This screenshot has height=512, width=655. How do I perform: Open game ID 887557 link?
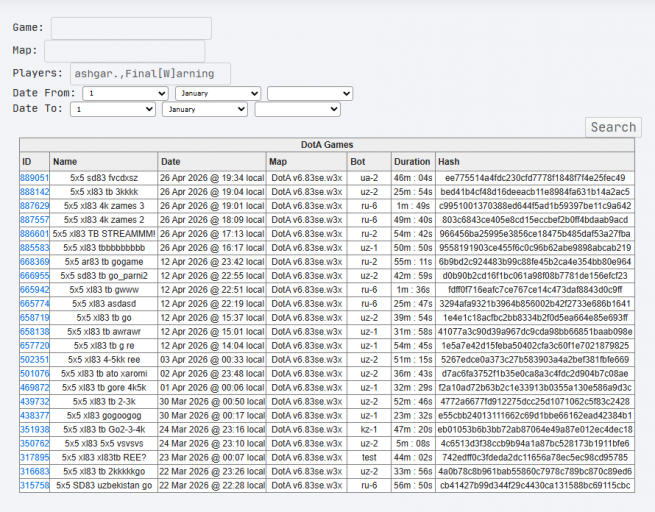(35, 220)
